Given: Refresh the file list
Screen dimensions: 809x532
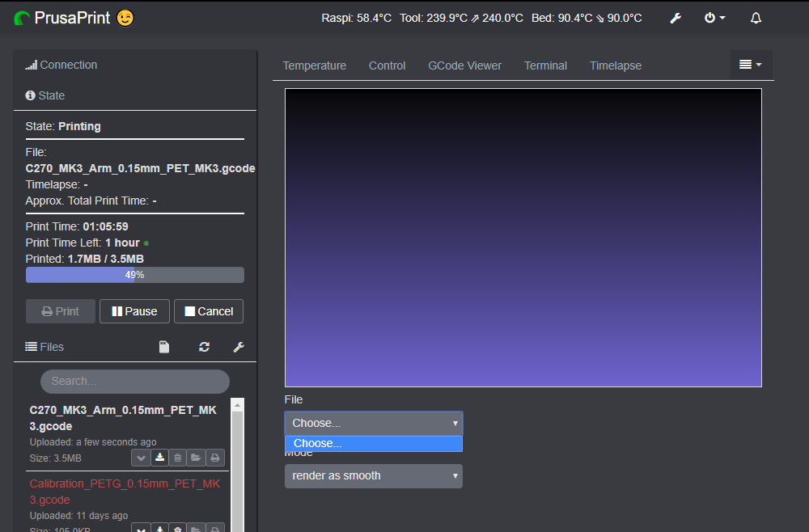Looking at the screenshot, I should [x=204, y=346].
